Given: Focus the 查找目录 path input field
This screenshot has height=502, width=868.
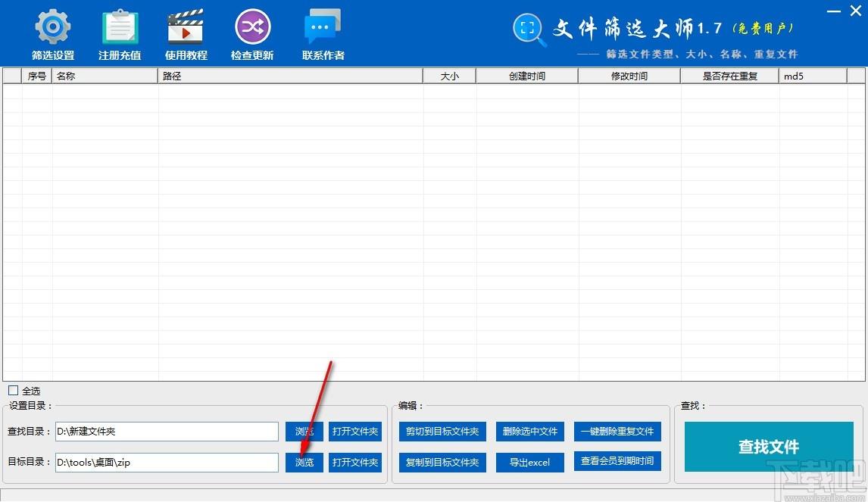Looking at the screenshot, I should (167, 431).
